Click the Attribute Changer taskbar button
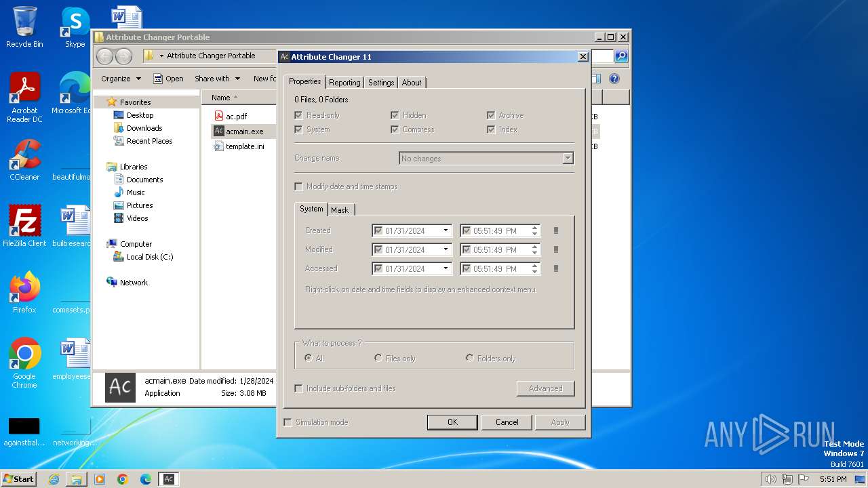Screen dimensions: 868x488 coord(169,479)
